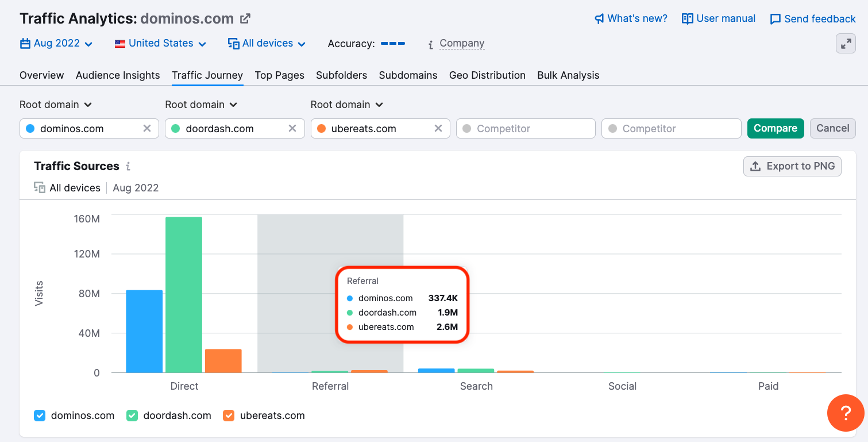This screenshot has height=442, width=868.
Task: Expand the United States country dropdown
Action: (x=161, y=44)
